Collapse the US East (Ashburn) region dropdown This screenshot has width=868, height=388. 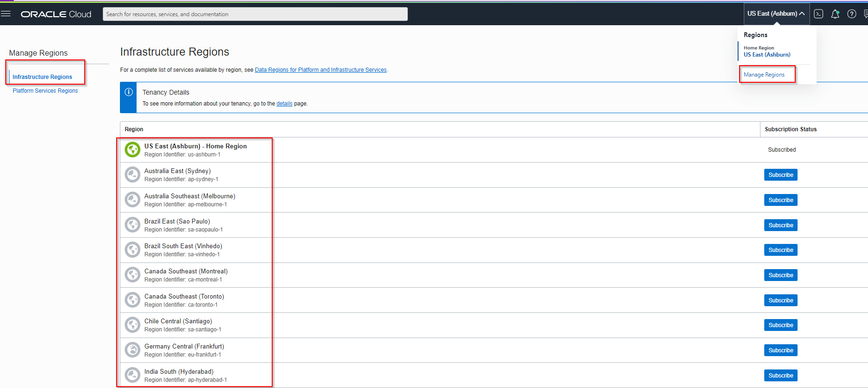[776, 14]
